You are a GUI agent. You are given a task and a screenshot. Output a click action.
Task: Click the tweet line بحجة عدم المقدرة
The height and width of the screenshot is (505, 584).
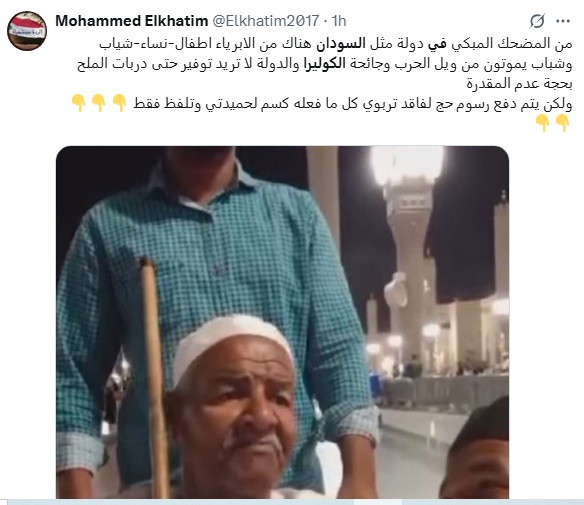tap(519, 83)
